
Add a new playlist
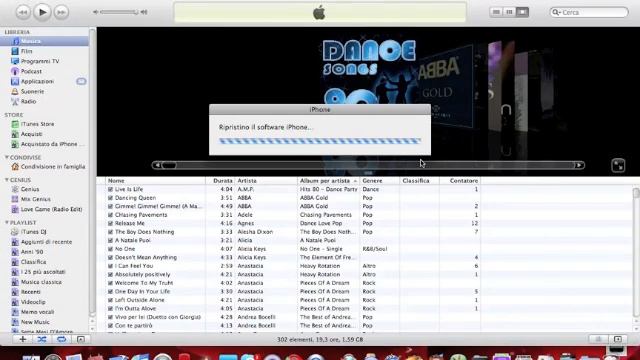point(23,339)
